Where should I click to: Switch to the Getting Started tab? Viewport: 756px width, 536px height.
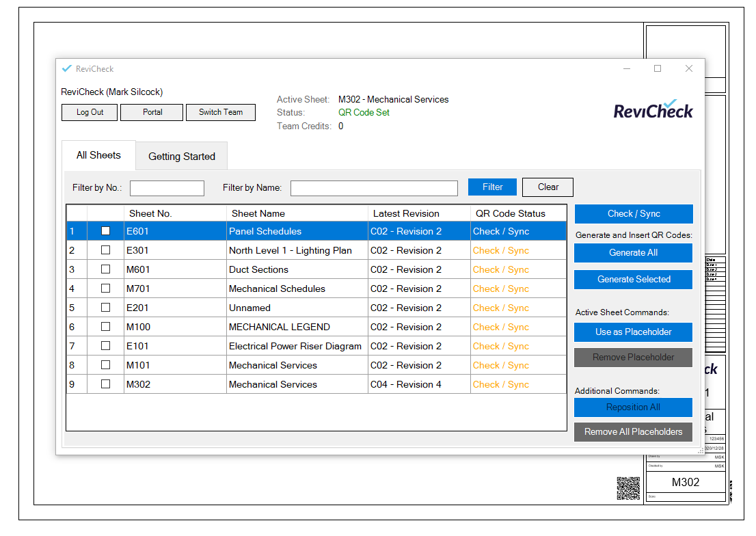pos(182,157)
